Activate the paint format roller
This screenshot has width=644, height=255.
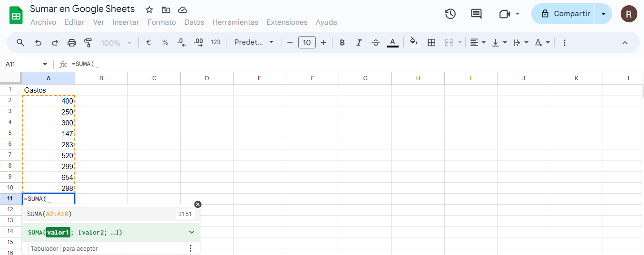88,42
